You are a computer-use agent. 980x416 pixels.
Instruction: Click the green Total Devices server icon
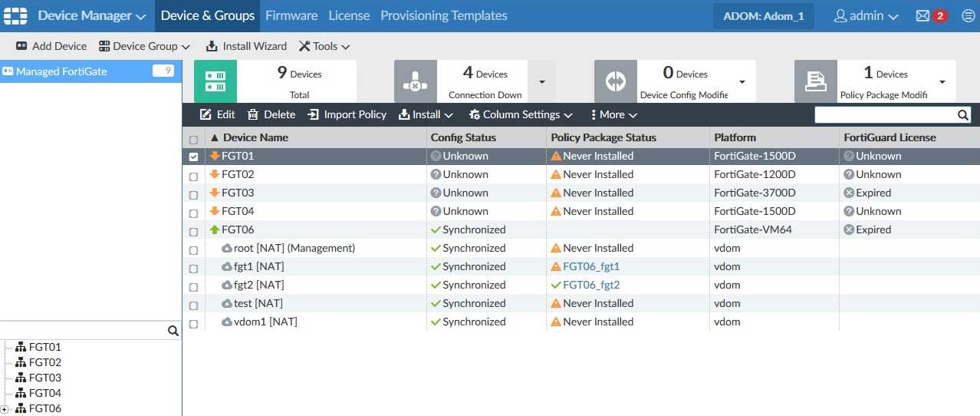click(x=215, y=81)
